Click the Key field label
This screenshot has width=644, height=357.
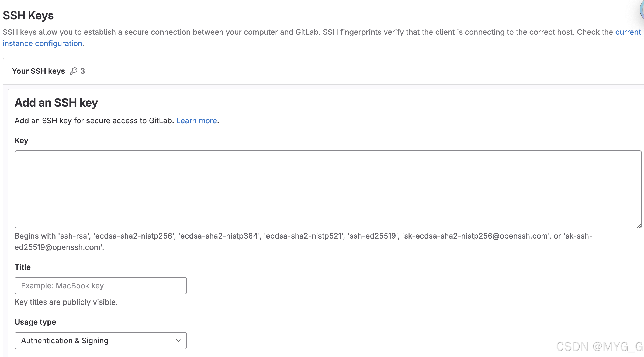[x=21, y=141]
